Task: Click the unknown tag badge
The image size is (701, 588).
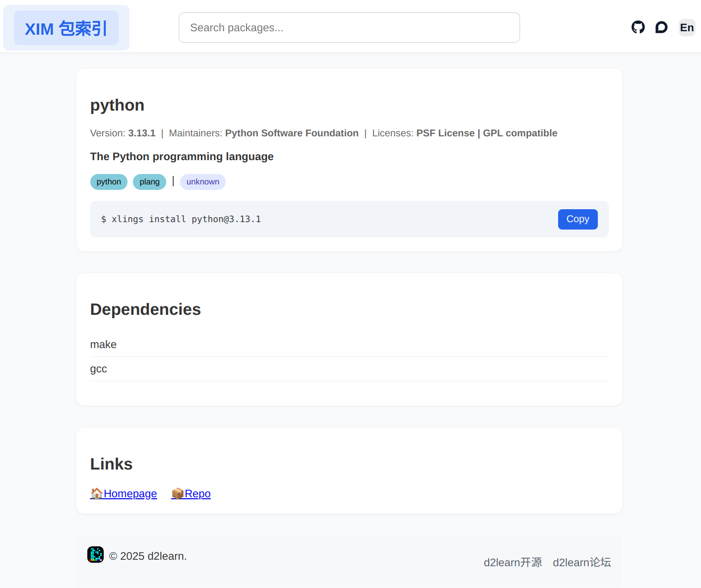Action: [x=202, y=182]
